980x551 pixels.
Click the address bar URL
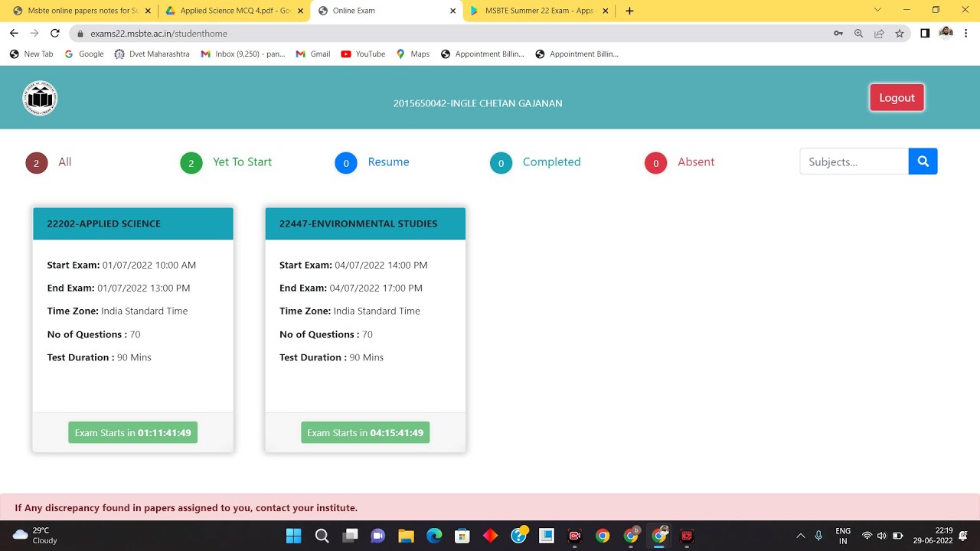(x=158, y=34)
